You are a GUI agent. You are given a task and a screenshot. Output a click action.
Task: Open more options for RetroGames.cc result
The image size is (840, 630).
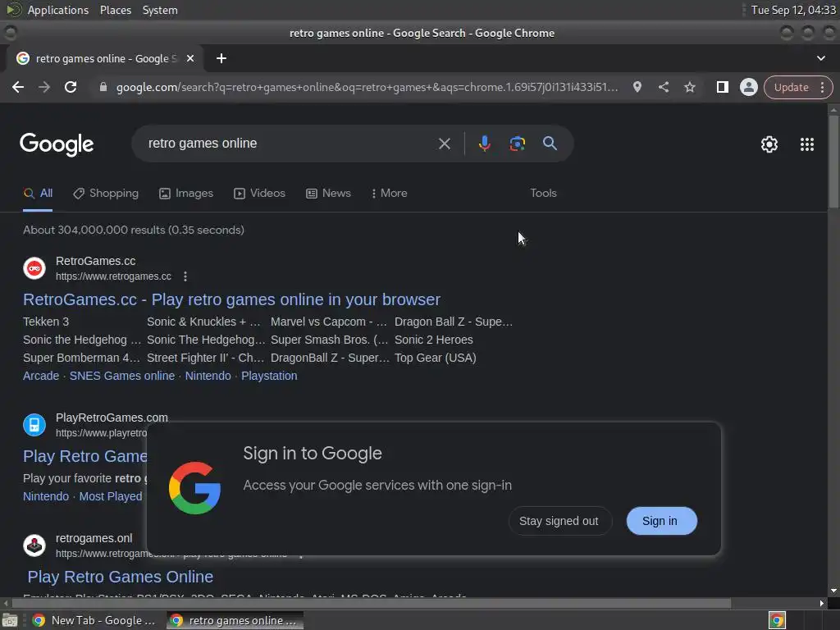pyautogui.click(x=185, y=276)
